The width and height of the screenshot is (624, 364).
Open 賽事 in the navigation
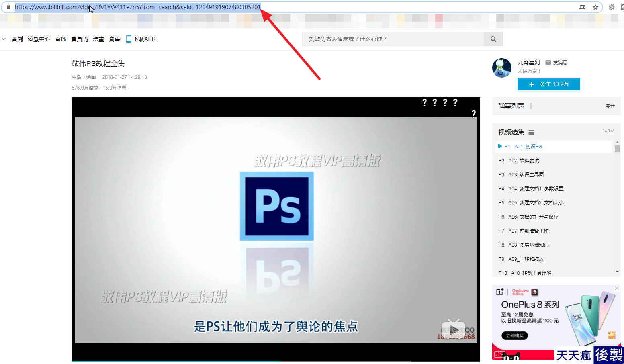pos(115,39)
